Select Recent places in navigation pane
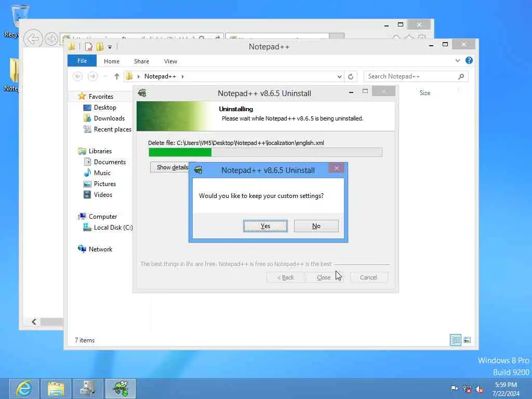Viewport: 532px width, 399px height. 113,129
